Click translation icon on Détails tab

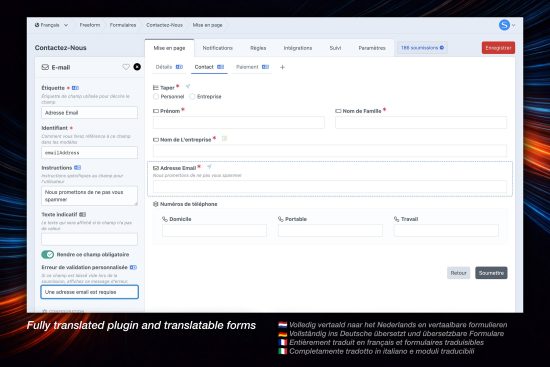(x=179, y=67)
